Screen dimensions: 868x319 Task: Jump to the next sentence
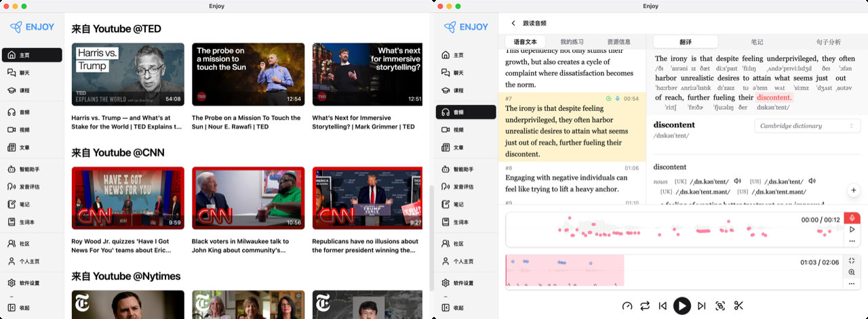(x=702, y=306)
